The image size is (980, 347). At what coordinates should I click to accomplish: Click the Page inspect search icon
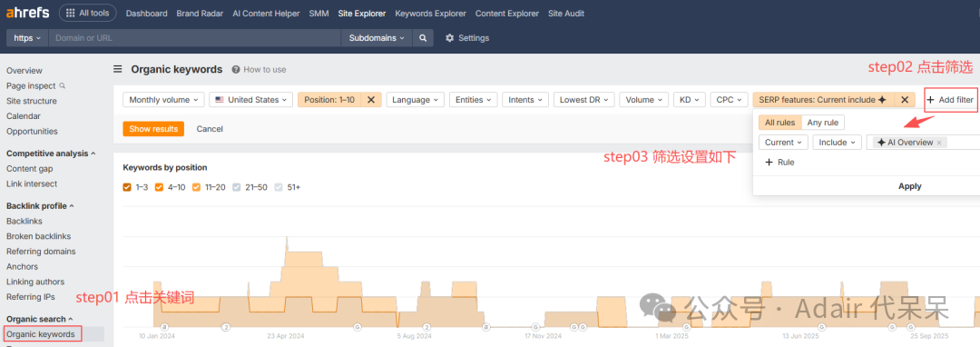point(62,85)
